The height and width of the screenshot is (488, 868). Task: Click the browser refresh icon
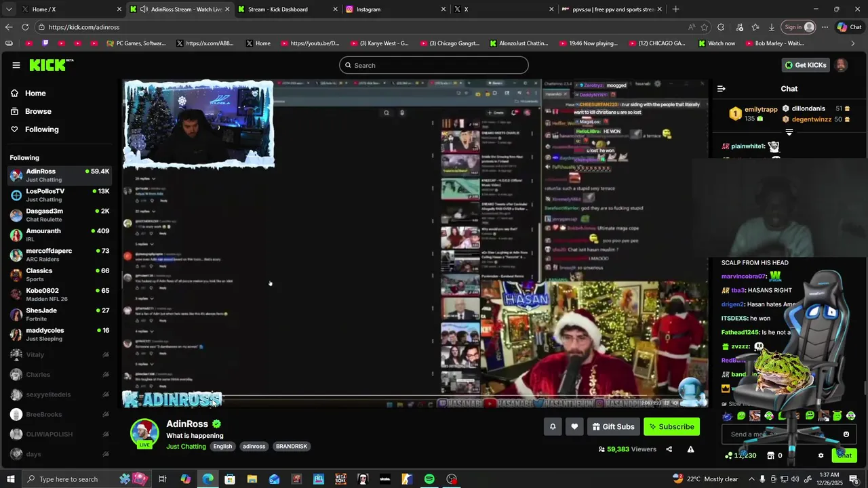(x=25, y=27)
